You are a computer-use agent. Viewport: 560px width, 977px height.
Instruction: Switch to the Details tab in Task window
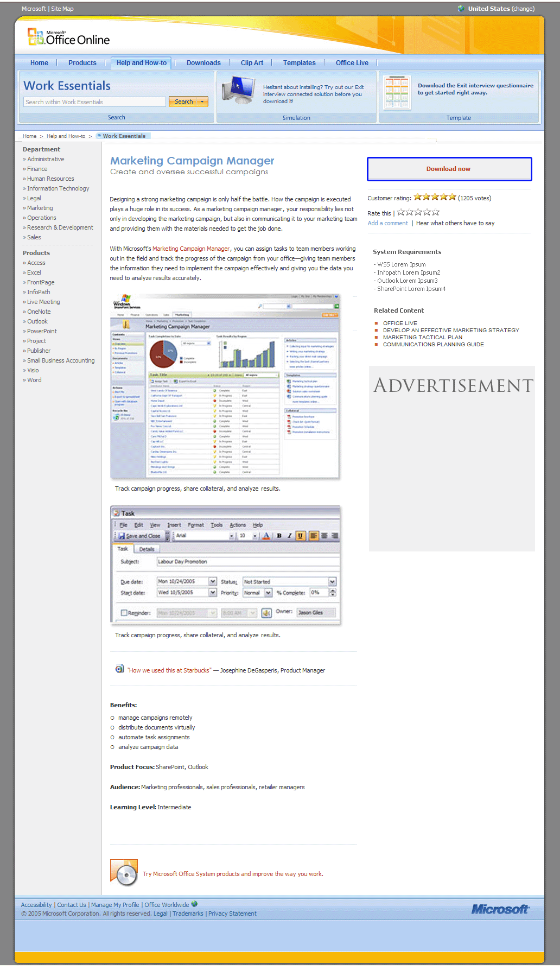147,549
